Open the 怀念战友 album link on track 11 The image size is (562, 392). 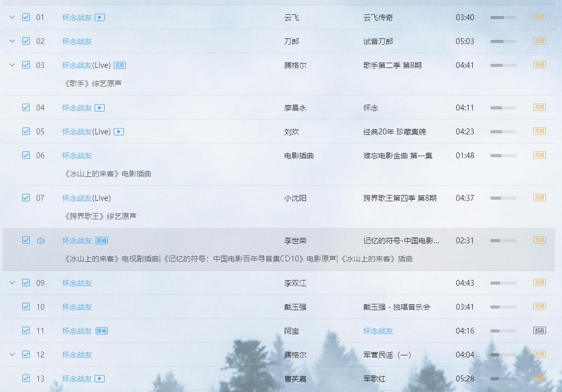[378, 331]
